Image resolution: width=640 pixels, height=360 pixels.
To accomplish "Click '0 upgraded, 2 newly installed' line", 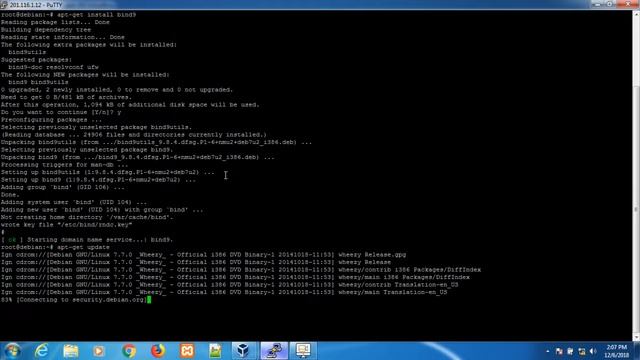I will coord(117,90).
